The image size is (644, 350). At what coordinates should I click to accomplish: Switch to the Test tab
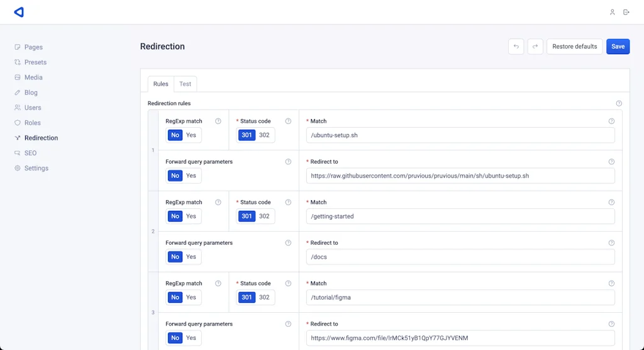[185, 84]
